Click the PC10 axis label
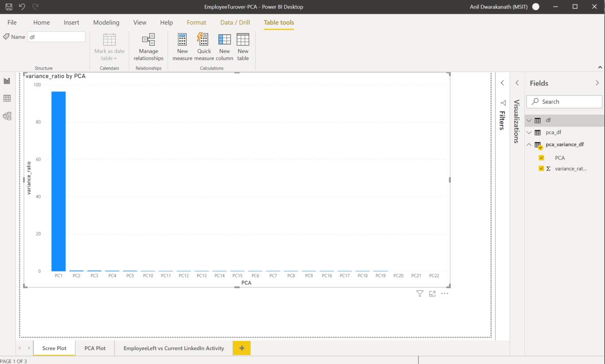 [x=148, y=276]
